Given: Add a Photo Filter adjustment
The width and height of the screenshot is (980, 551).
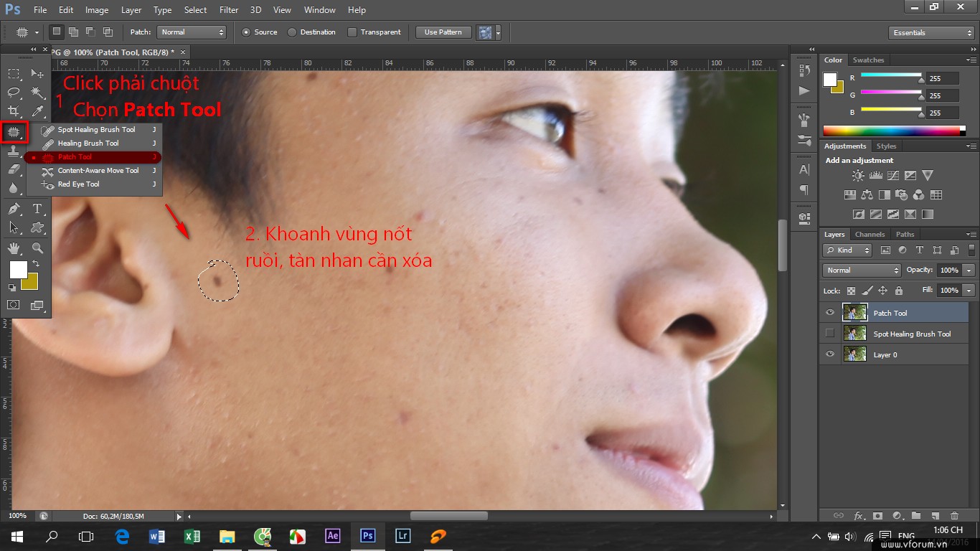Looking at the screenshot, I should click(901, 194).
